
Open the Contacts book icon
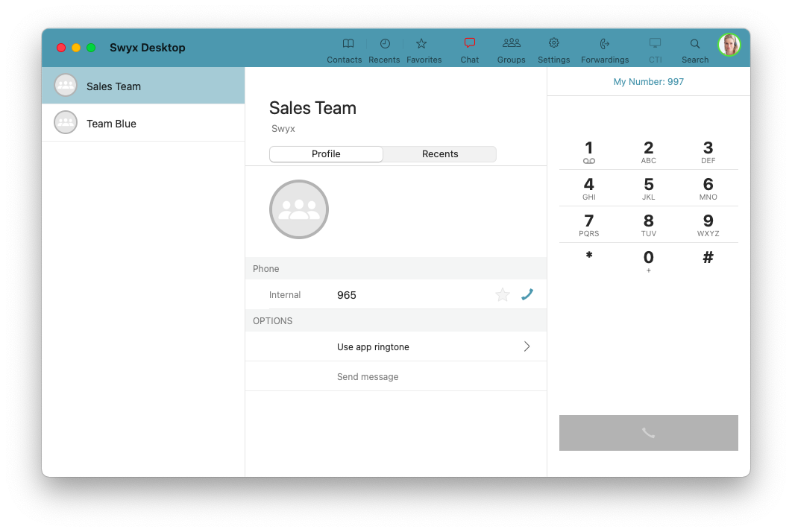tap(348, 44)
